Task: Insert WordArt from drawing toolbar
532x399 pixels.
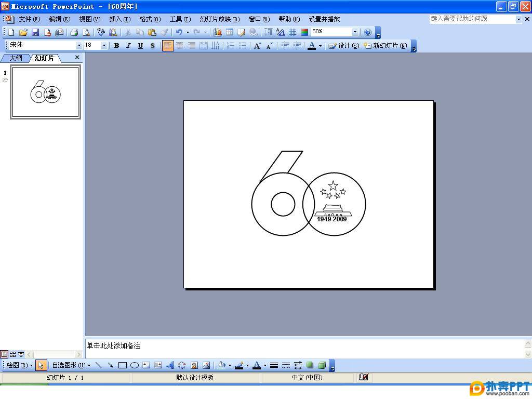Action: (170, 365)
